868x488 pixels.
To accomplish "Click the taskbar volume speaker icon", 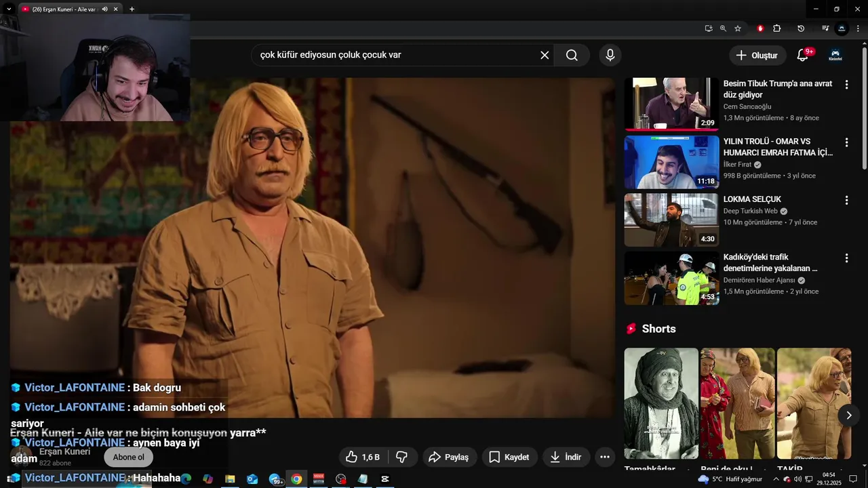I will click(x=797, y=479).
